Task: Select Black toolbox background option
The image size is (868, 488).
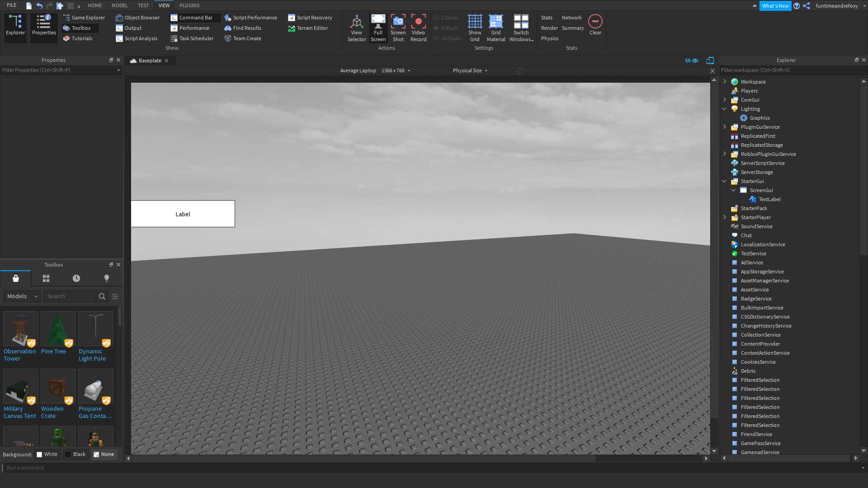Action: (75, 454)
